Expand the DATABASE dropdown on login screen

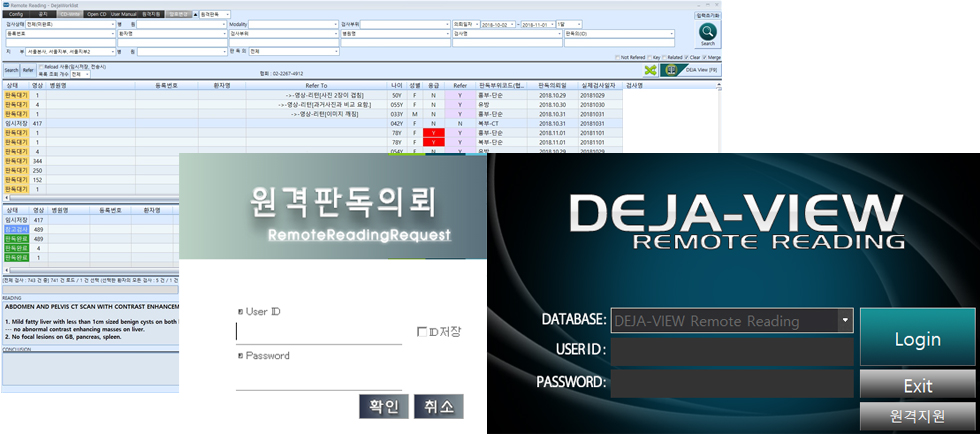tap(846, 320)
